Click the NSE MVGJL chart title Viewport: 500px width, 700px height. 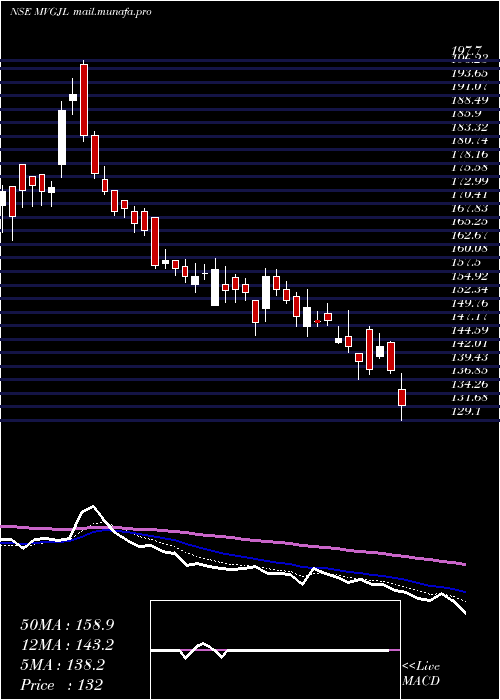coord(38,12)
